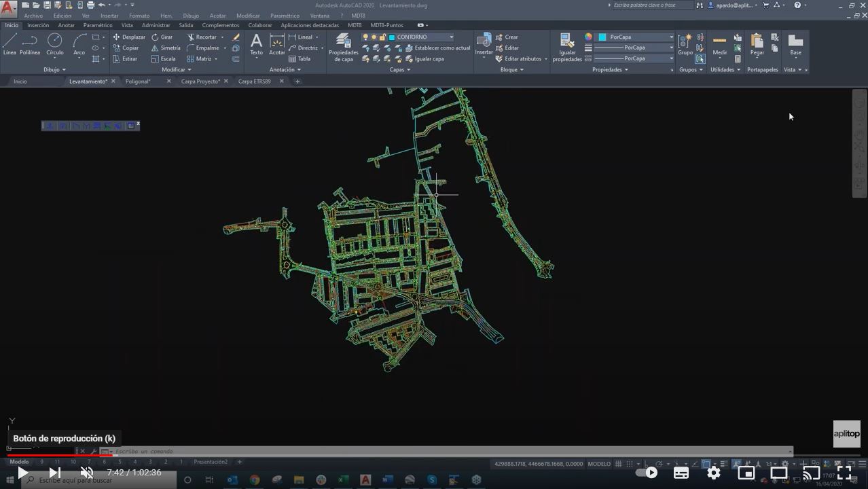Switch to the Poligonal drawing tab
Image resolution: width=868 pixels, height=489 pixels.
(x=138, y=81)
